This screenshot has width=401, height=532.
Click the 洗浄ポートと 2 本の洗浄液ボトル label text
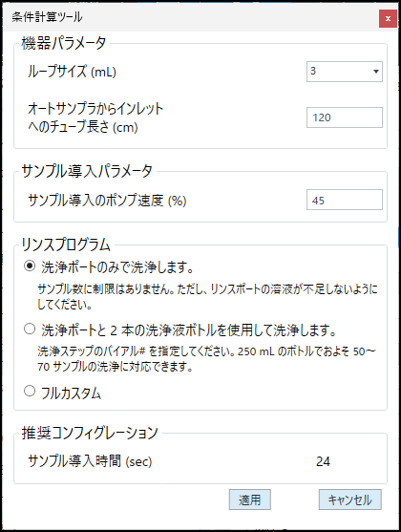[189, 330]
